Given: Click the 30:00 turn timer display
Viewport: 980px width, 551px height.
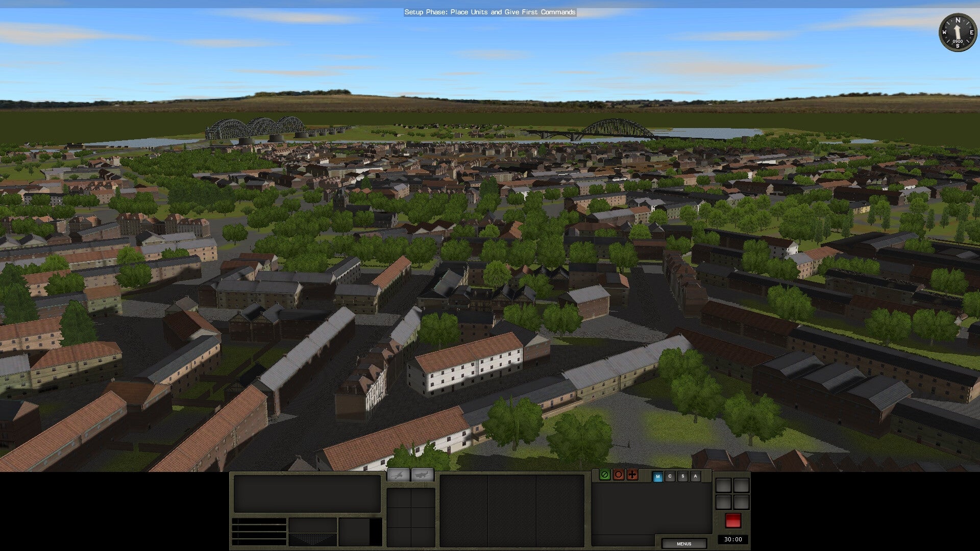Looking at the screenshot, I should coord(733,539).
